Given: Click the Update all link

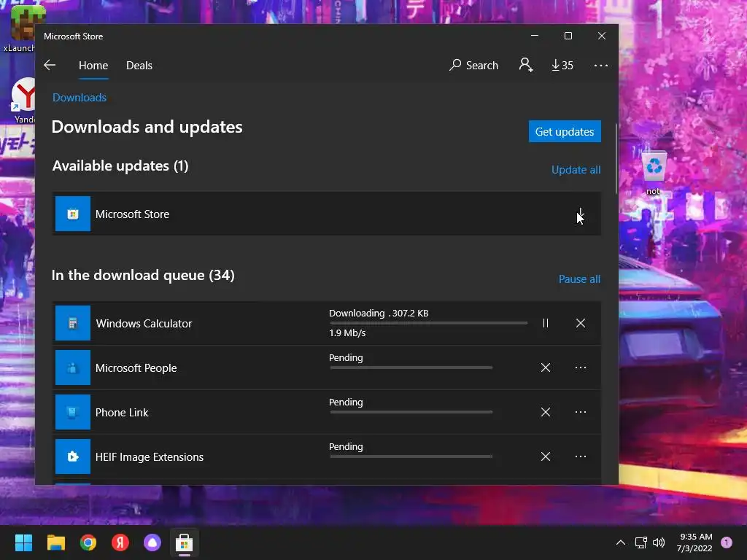Looking at the screenshot, I should (x=576, y=169).
